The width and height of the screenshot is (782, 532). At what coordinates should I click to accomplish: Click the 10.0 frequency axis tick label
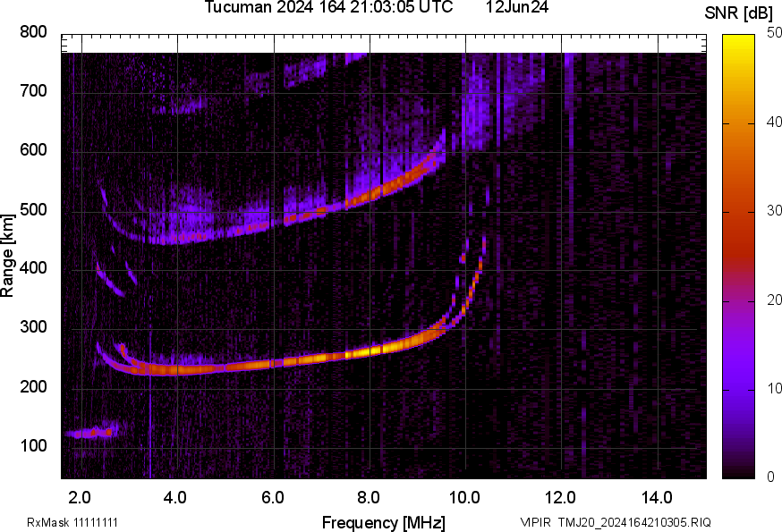tap(464, 497)
